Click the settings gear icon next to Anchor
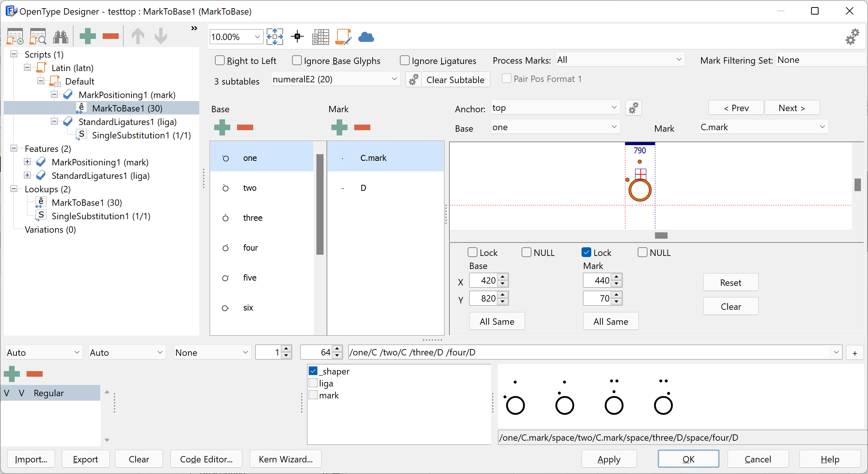Image resolution: width=868 pixels, height=474 pixels. (633, 108)
